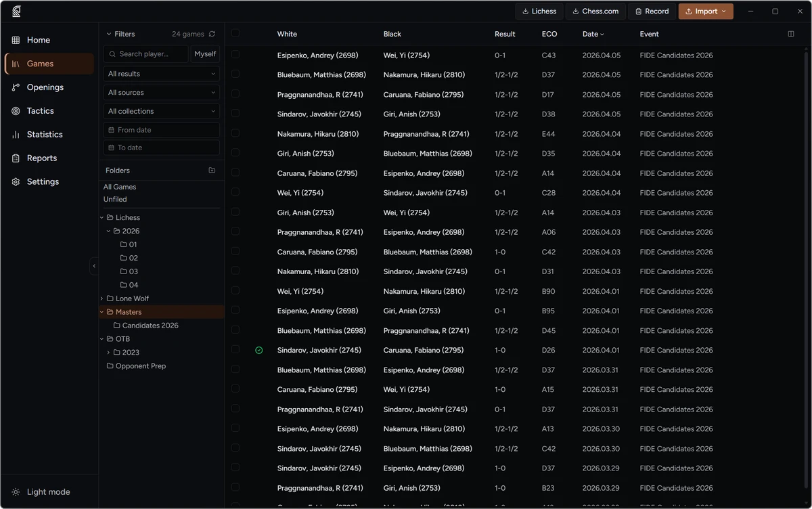This screenshot has width=812, height=509.
Task: Sort by the Date column header
Action: [593, 34]
